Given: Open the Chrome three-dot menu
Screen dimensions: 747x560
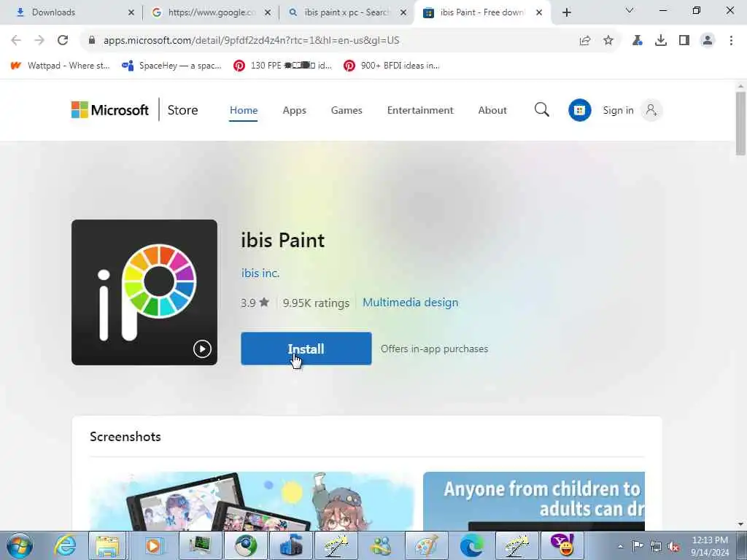Looking at the screenshot, I should 731,41.
